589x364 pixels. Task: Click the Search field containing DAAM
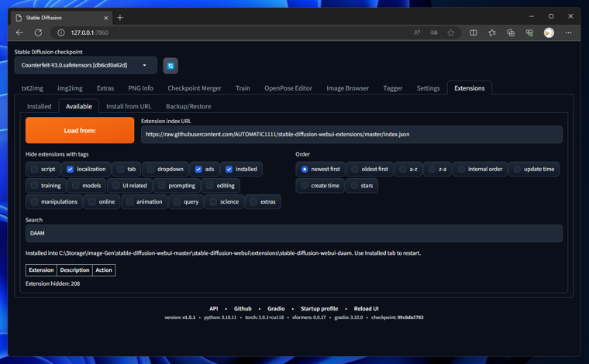pyautogui.click(x=294, y=233)
